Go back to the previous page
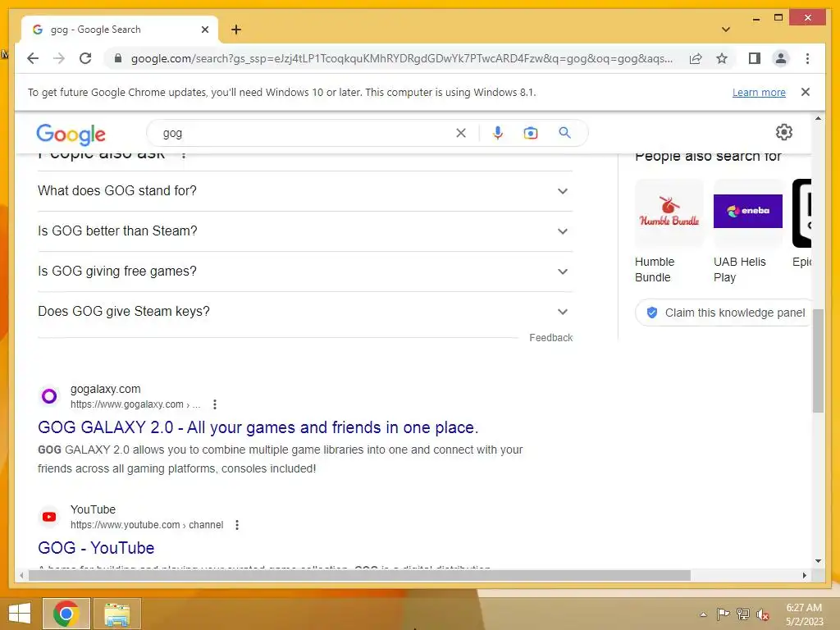Screen dimensions: 840x630 pyautogui.click(x=33, y=58)
